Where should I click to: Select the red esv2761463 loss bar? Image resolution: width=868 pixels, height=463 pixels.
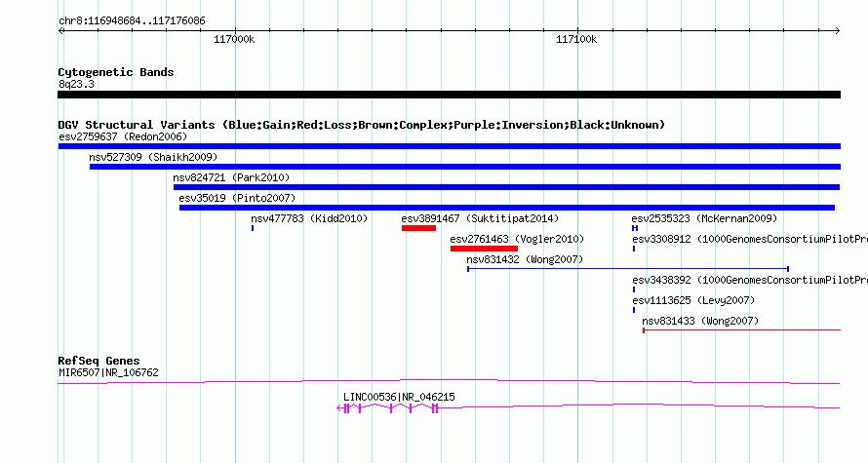tap(484, 249)
